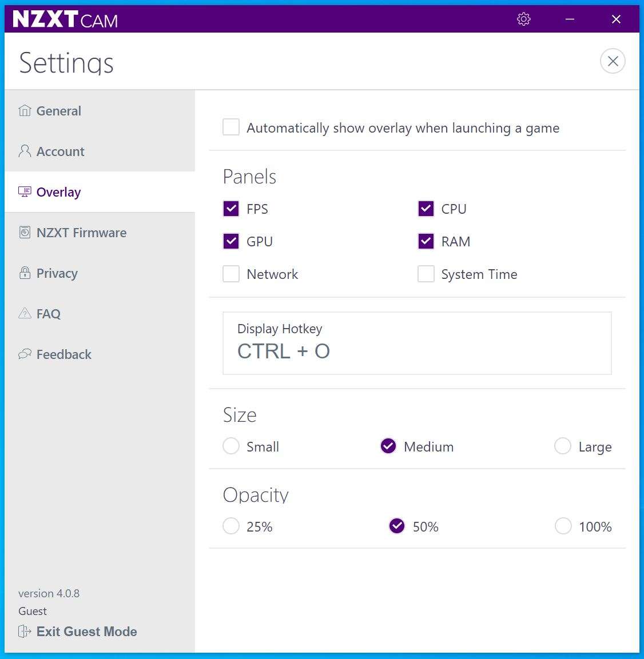Click the Feedback speech bubble icon
Screen dimensions: 644x659
tap(25, 354)
